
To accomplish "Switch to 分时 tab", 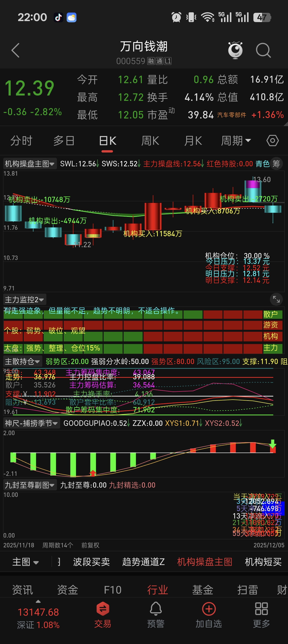I will point(22,141).
